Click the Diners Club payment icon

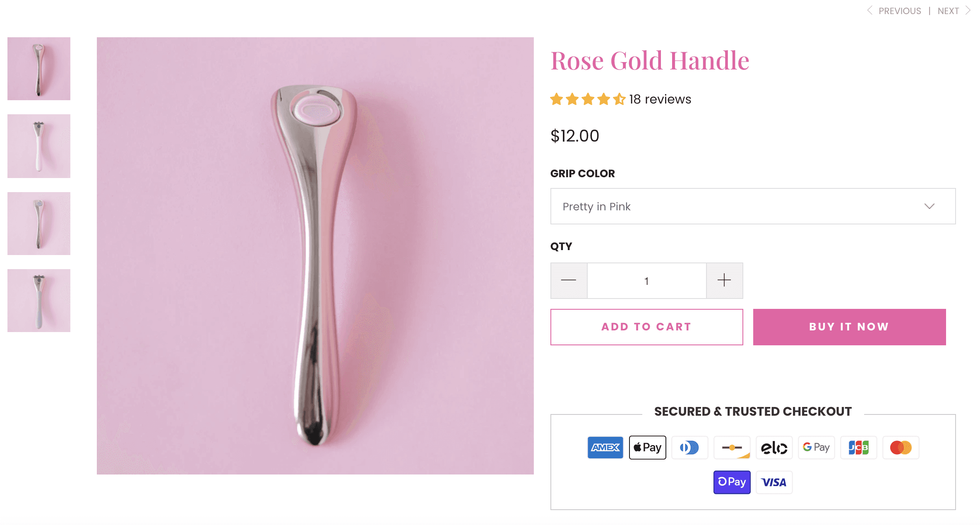click(689, 448)
